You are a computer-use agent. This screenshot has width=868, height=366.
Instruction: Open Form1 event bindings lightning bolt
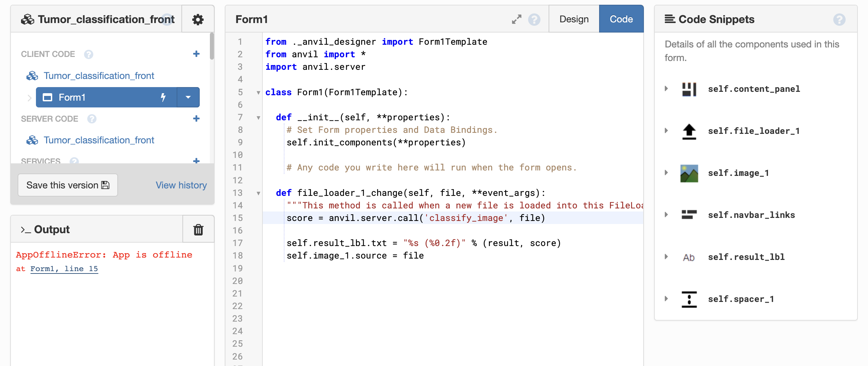coord(163,97)
